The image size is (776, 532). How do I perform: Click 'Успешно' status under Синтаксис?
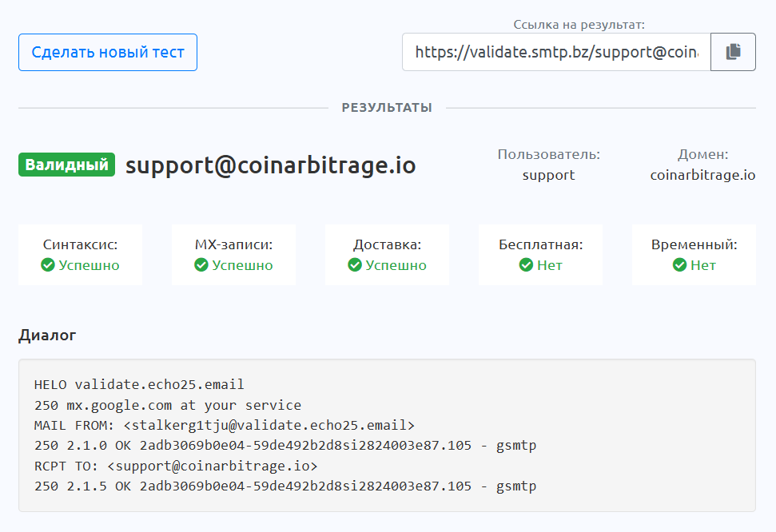(x=89, y=265)
